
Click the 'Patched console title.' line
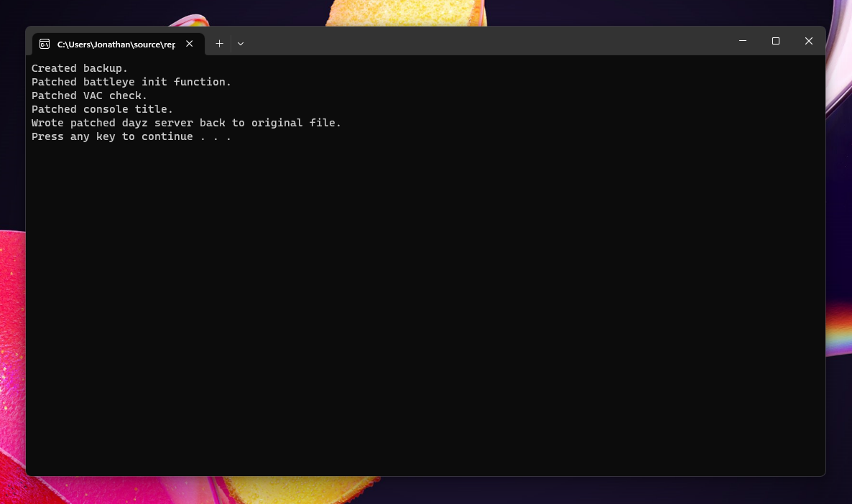coord(102,109)
